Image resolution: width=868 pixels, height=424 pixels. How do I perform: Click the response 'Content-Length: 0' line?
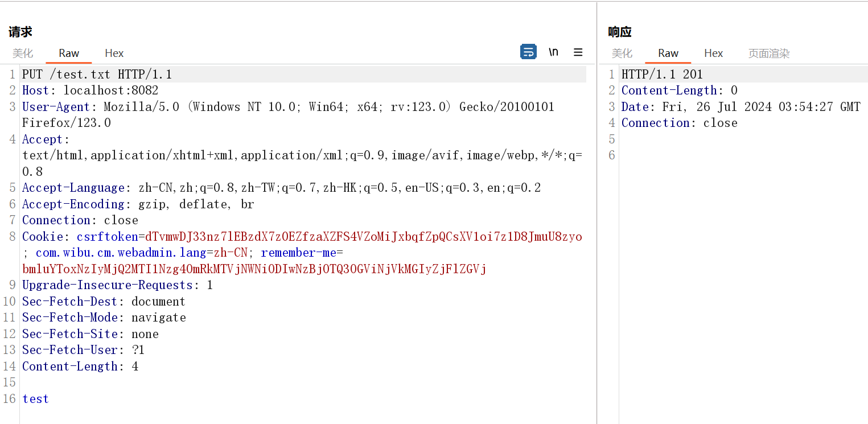pos(680,90)
